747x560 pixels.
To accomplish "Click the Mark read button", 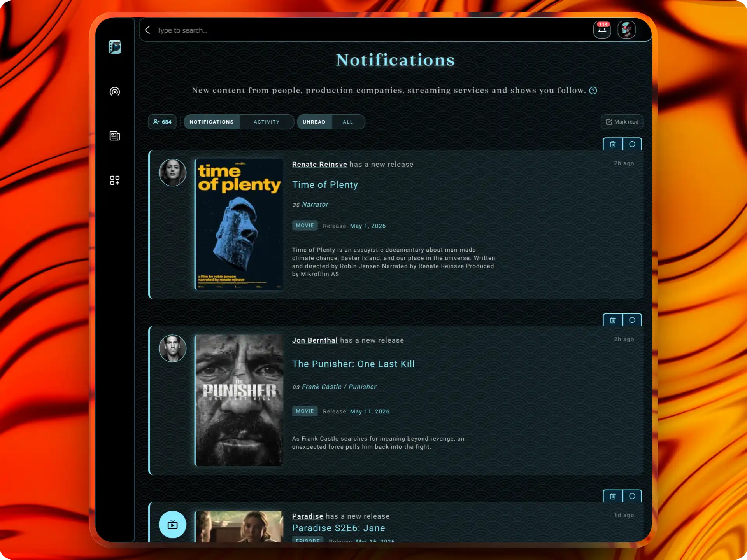I will pyautogui.click(x=622, y=122).
